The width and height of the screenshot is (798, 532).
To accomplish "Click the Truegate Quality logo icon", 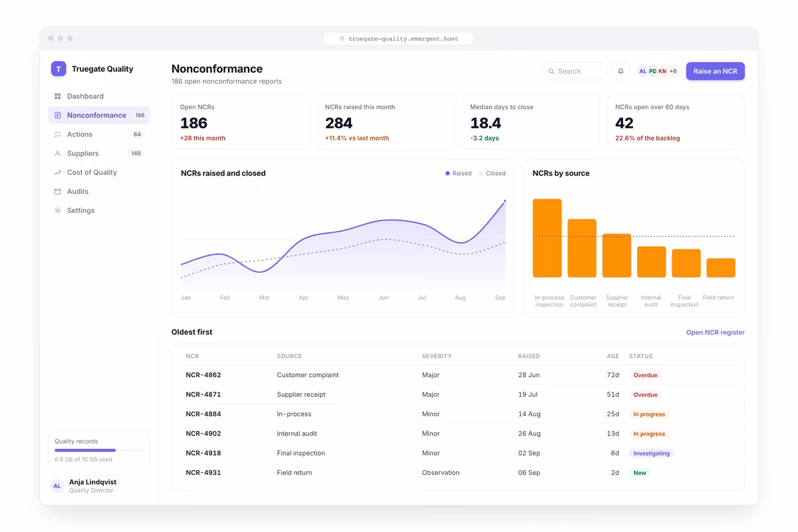I will [x=59, y=68].
